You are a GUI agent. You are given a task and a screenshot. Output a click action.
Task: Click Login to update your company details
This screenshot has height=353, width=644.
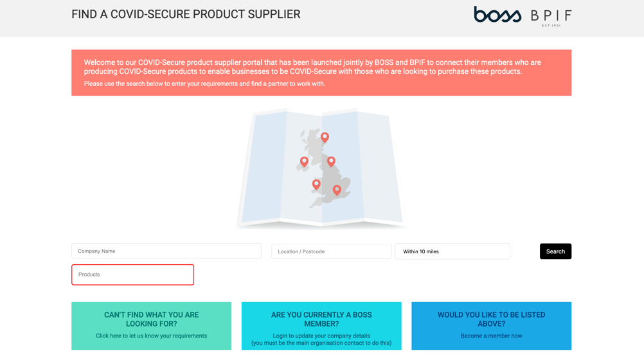[x=321, y=336]
